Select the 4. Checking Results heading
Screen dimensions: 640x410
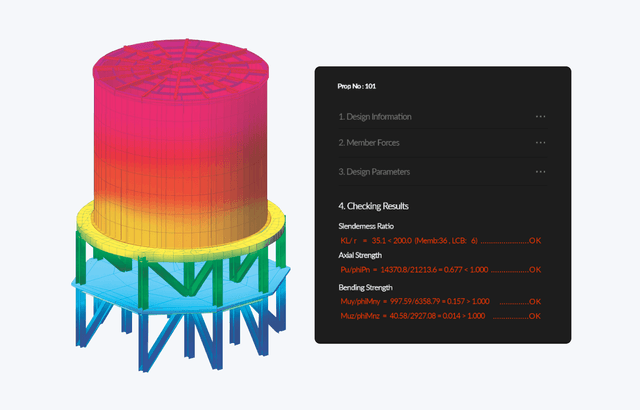(372, 206)
